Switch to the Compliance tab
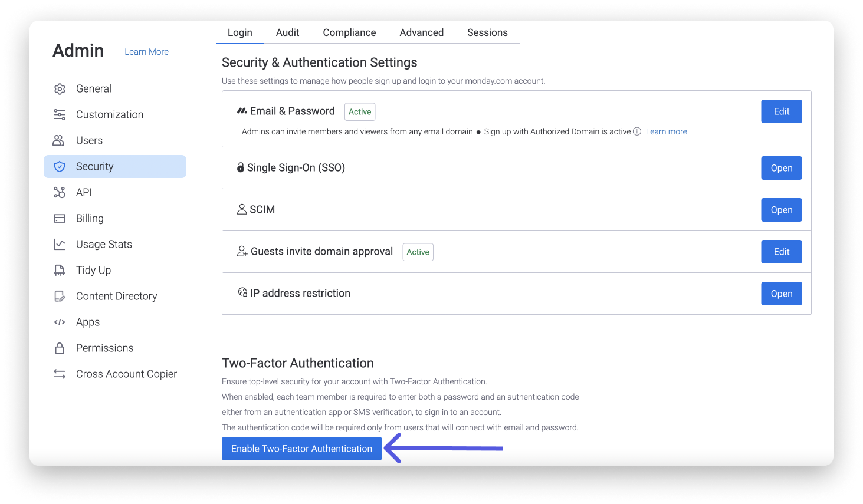 click(349, 32)
